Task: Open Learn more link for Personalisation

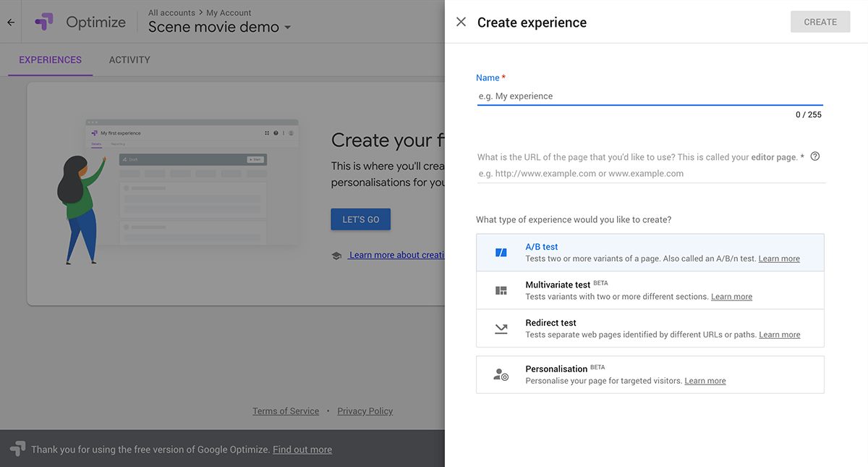Action: [x=705, y=381]
